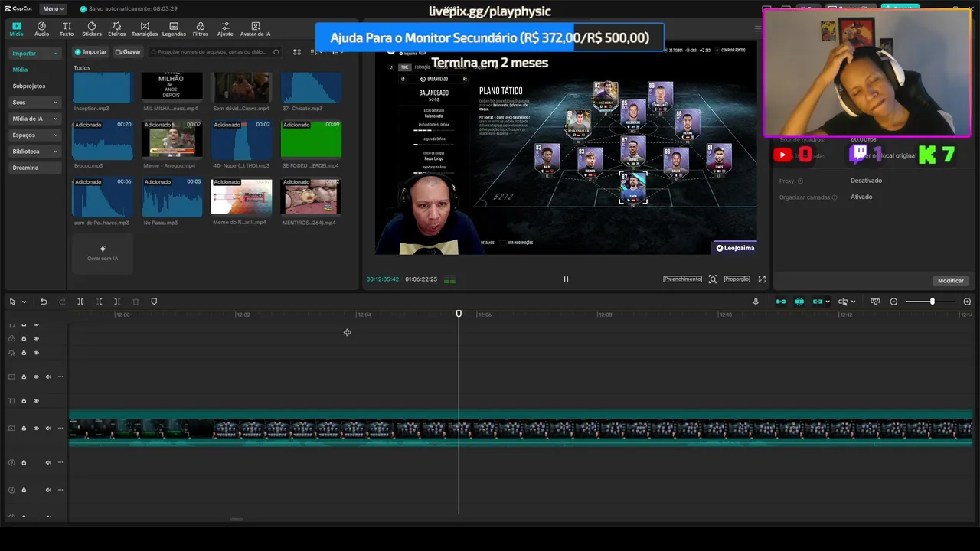Select the Meme - Arregou.mp4 thumbnail

coord(172,139)
